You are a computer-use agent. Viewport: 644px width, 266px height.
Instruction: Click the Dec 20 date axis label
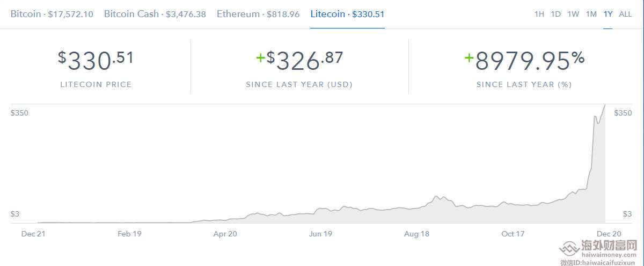(609, 234)
